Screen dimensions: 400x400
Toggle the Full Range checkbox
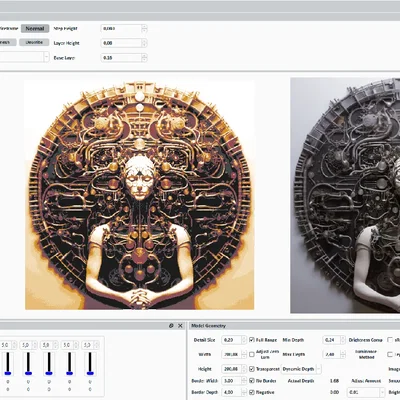coord(252,340)
